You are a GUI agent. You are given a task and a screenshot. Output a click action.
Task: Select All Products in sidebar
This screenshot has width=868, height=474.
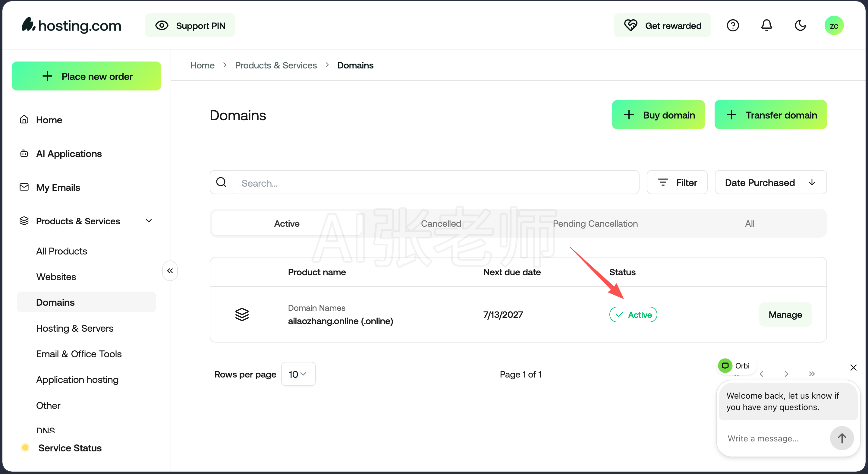tap(62, 251)
